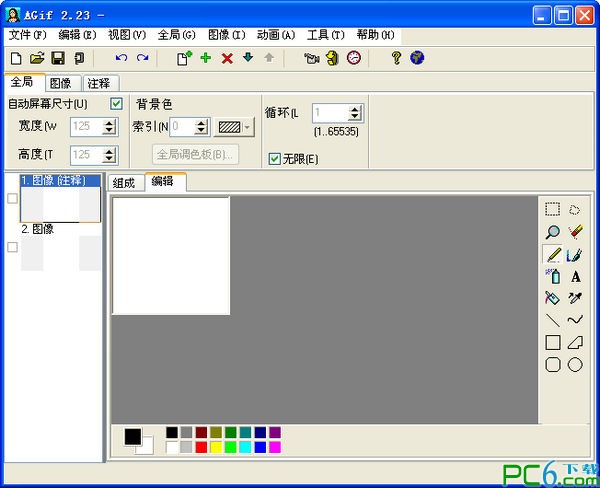Choose the text tool (letter A)
Viewport: 600px width, 488px height.
click(575, 276)
